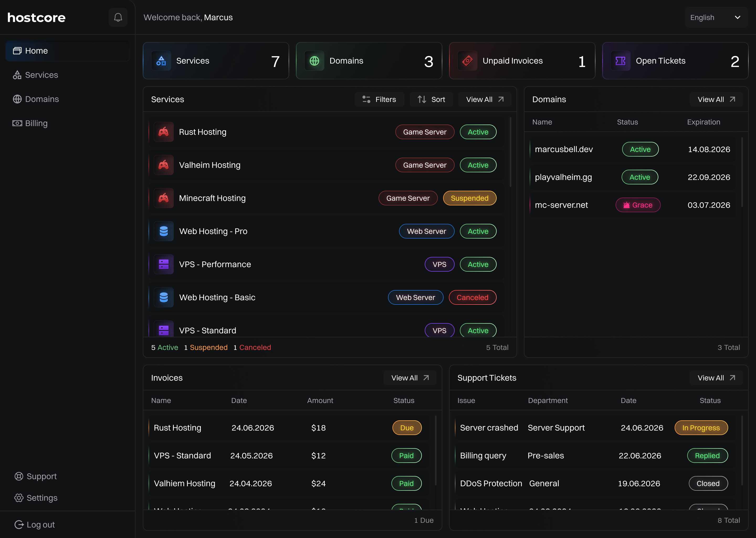Click the Web Hosting - Basic database icon
Screen dimensions: 756x538
(x=164, y=297)
